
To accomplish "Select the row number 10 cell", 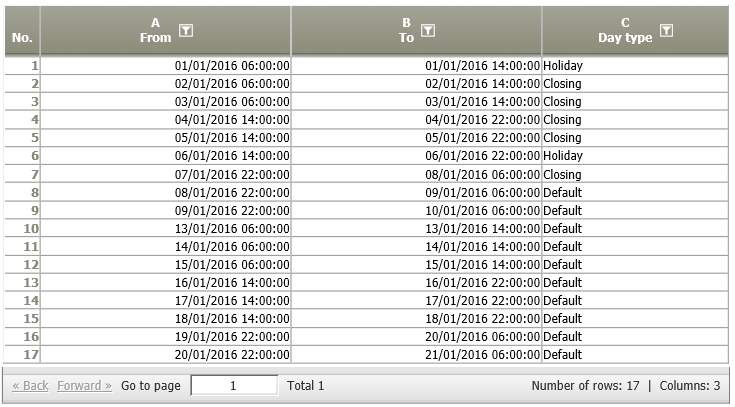I will [x=22, y=228].
